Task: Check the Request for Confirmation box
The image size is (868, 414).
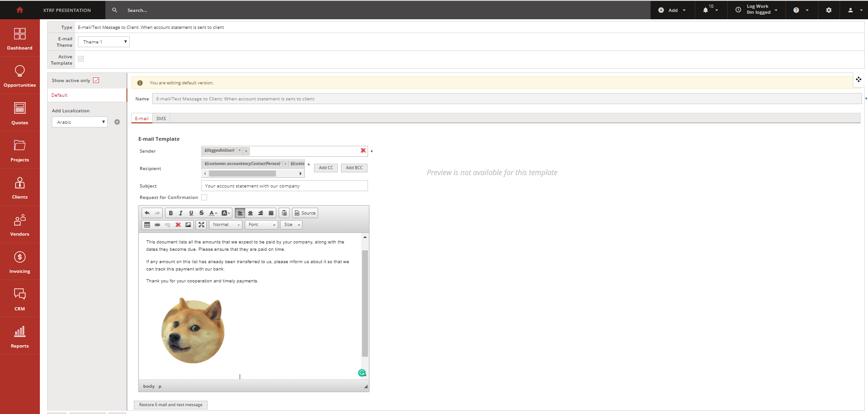Action: click(204, 198)
